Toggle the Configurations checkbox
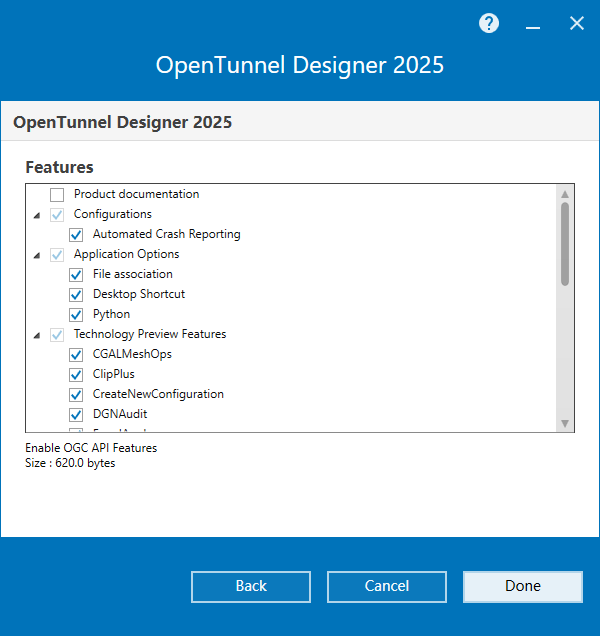Screen dimensions: 600x636 (x=57, y=215)
